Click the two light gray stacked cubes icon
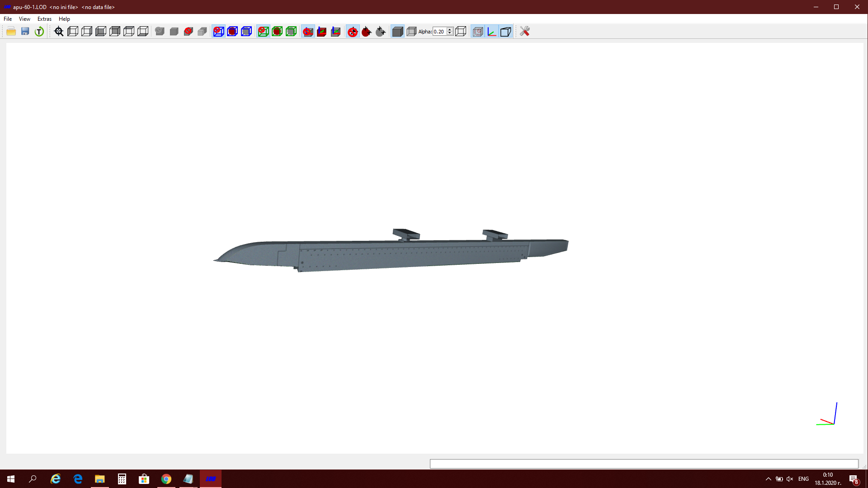The height and width of the screenshot is (488, 868). tap(202, 31)
